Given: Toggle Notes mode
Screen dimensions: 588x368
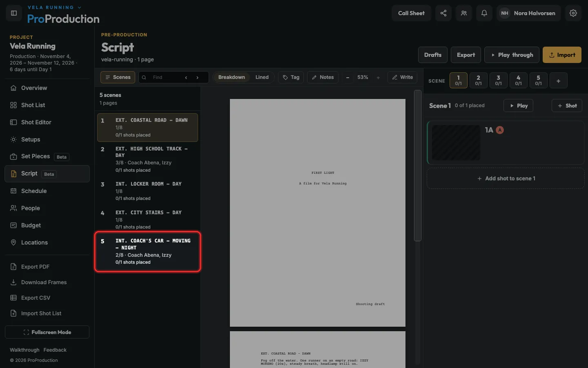Looking at the screenshot, I should (323, 77).
